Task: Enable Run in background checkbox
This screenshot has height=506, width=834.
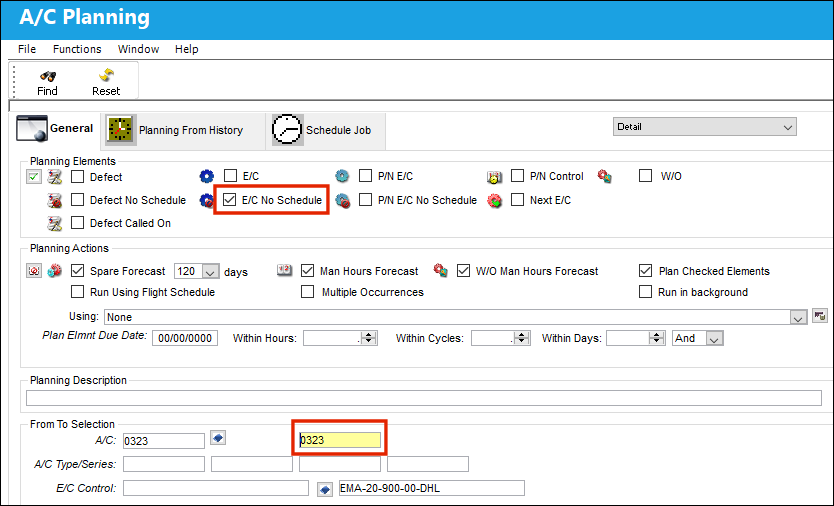Action: pyautogui.click(x=645, y=292)
